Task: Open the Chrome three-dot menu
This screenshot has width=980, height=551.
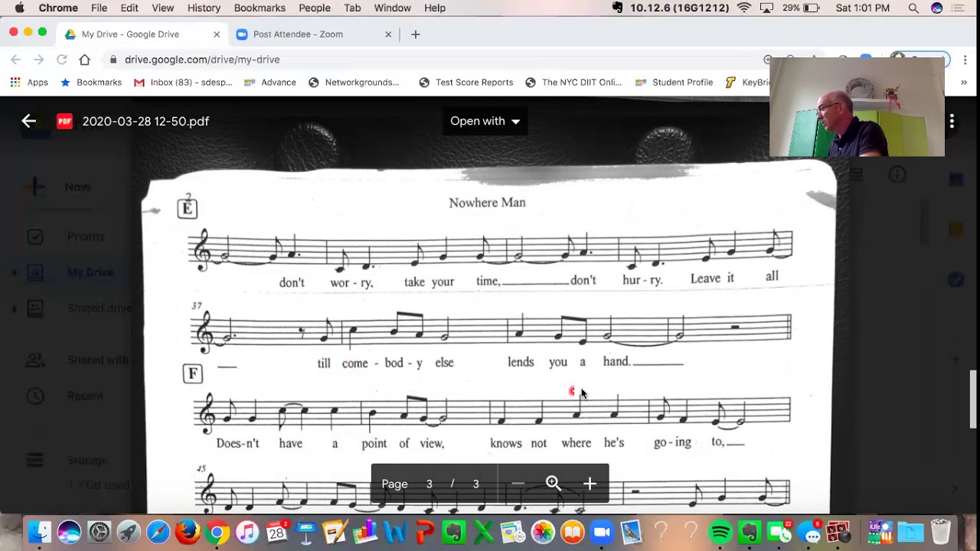Action: tap(964, 60)
